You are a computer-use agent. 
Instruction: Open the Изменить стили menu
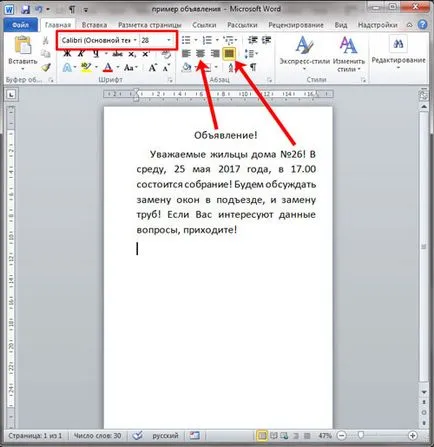click(x=349, y=53)
